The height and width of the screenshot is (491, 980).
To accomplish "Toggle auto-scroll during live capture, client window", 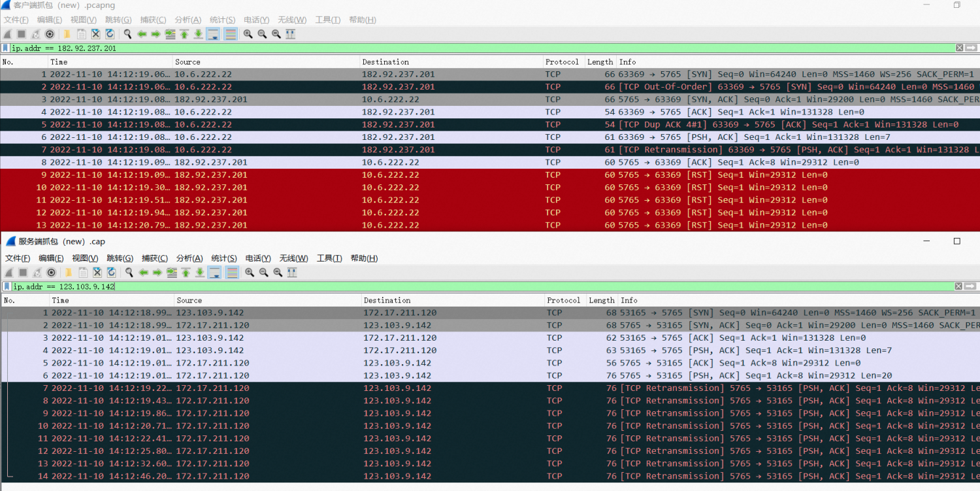I will [213, 34].
